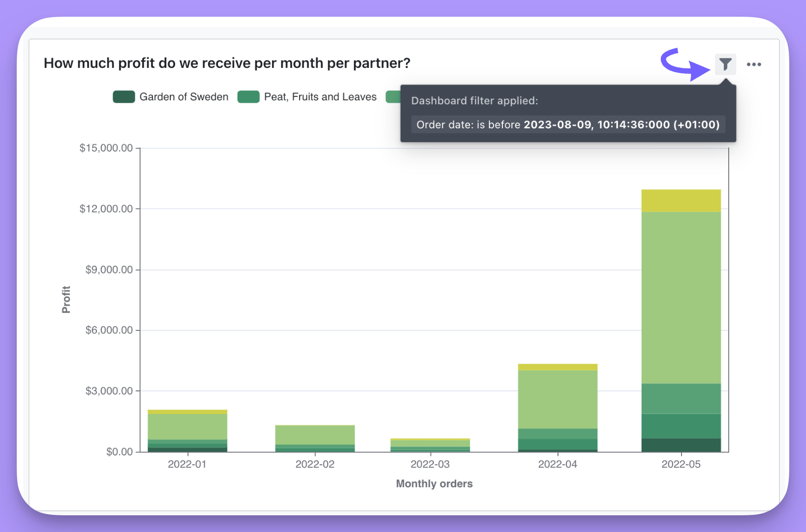Click the $15,000.00 y-axis label
The width and height of the screenshot is (806, 532).
tap(106, 148)
